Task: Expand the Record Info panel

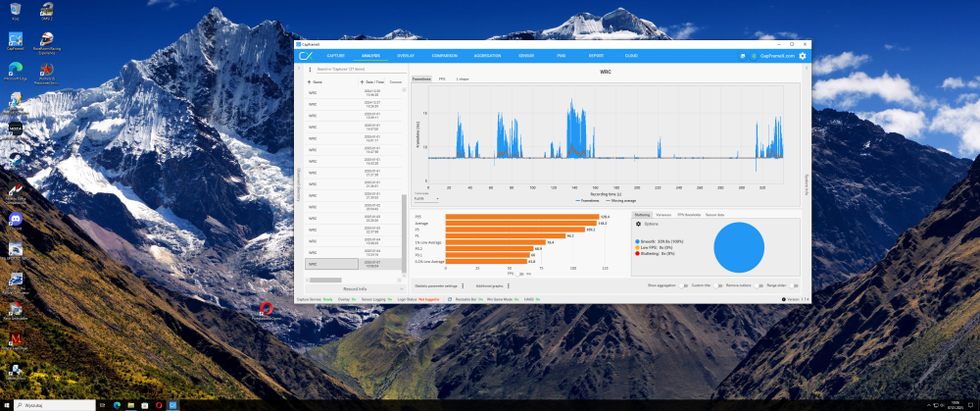Action: pyautogui.click(x=355, y=289)
